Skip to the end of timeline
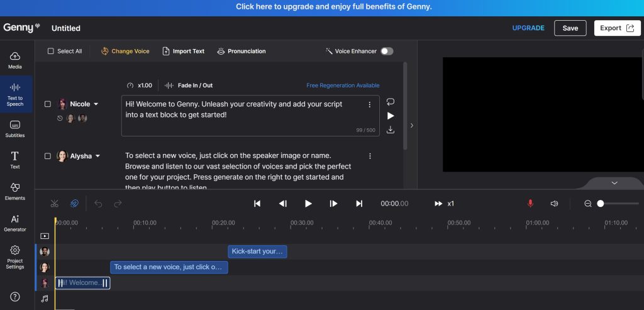 (359, 203)
